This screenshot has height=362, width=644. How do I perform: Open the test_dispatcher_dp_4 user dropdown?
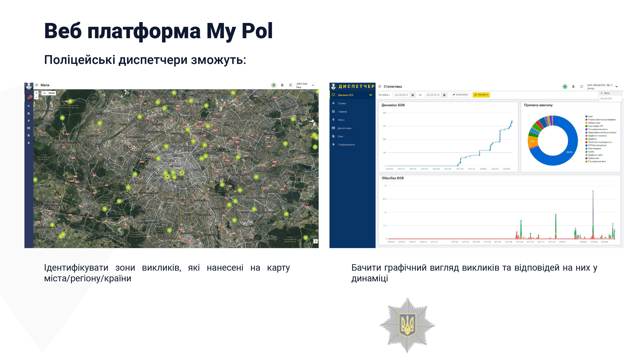617,87
